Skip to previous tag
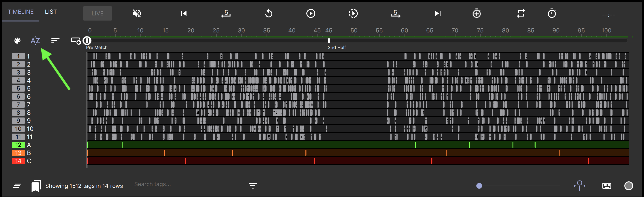The height and width of the screenshot is (197, 644). pos(184,13)
